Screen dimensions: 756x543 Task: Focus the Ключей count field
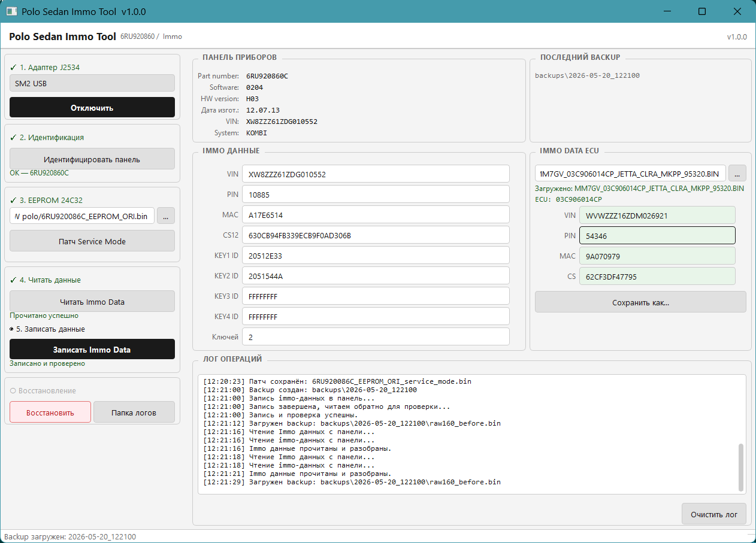click(x=376, y=337)
